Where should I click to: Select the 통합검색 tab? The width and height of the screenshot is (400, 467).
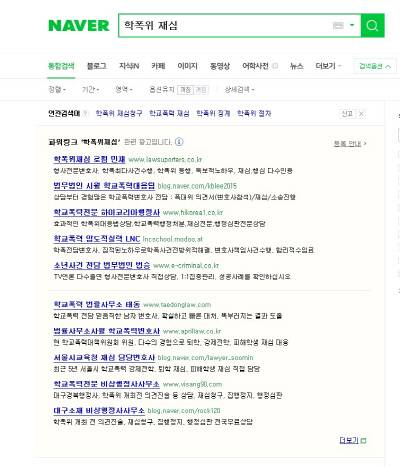61,66
